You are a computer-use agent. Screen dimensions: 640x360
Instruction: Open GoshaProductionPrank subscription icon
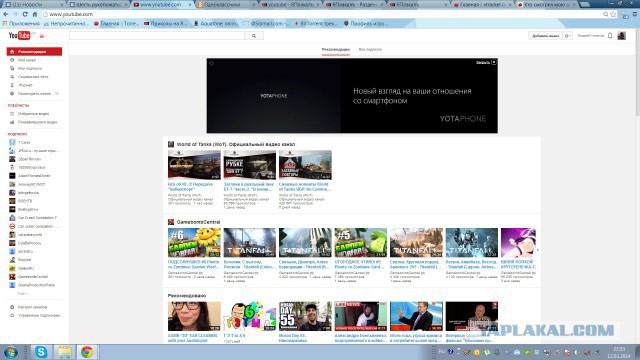12,285
